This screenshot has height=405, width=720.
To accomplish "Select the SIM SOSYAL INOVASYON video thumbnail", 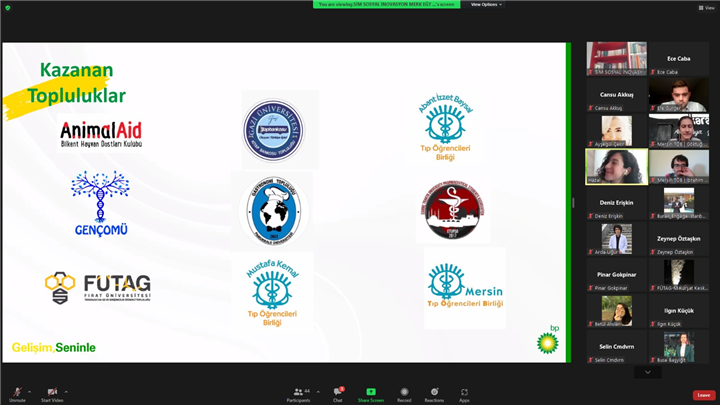I will pyautogui.click(x=616, y=58).
